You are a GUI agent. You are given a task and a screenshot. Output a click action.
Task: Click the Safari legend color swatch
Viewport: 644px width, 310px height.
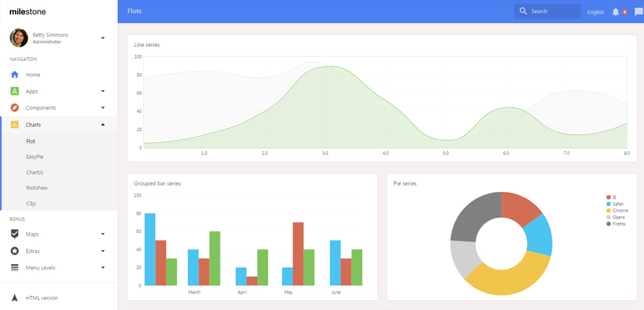[609, 204]
